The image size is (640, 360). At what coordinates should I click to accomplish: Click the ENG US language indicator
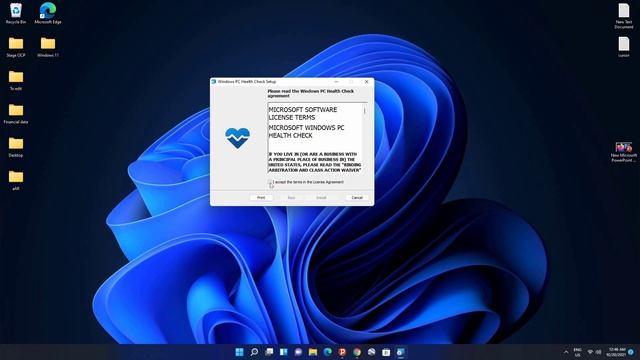(x=578, y=352)
